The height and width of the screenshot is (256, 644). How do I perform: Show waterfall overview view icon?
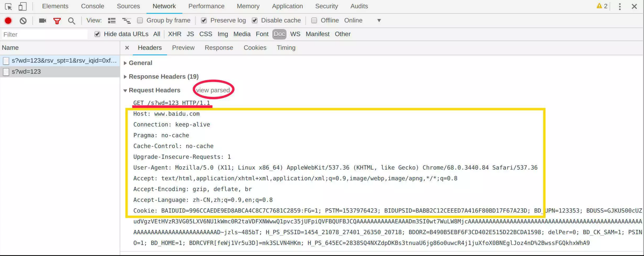pos(126,20)
